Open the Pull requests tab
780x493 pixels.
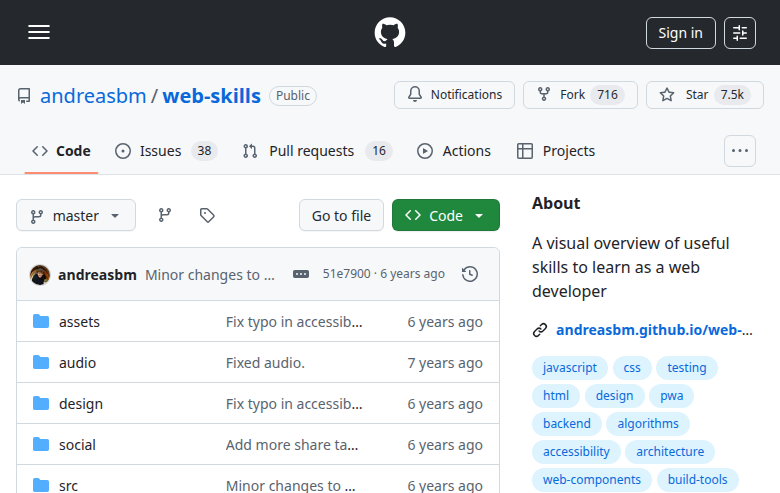317,151
